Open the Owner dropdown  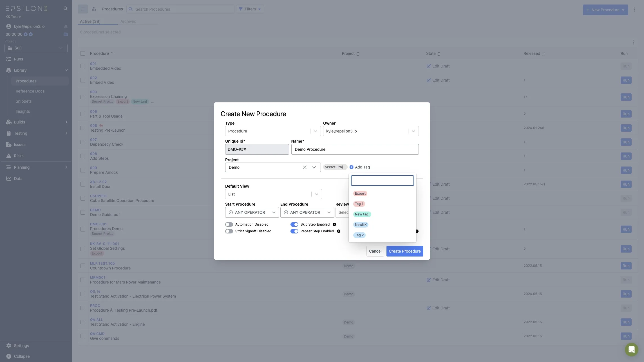[371, 131]
